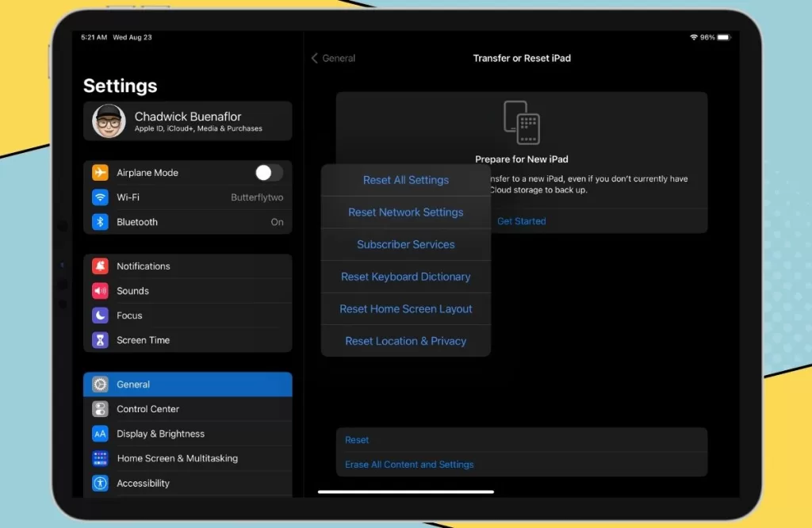Click the Bluetooth settings icon

100,222
